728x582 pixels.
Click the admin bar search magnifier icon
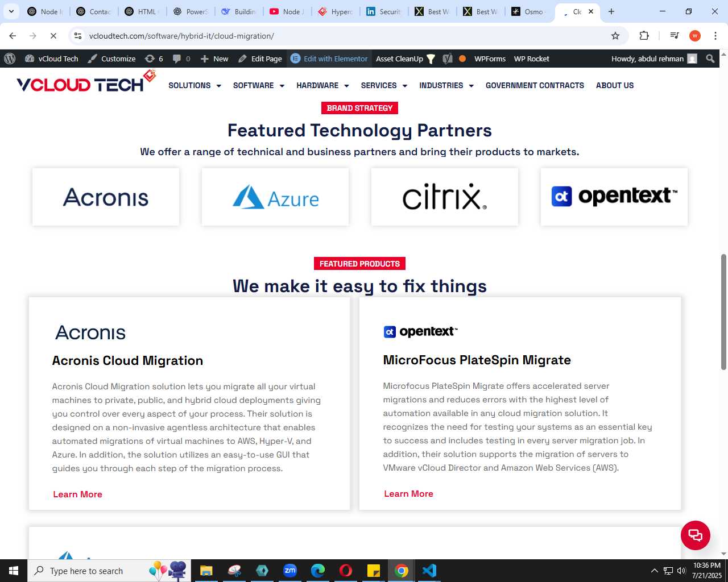pos(710,59)
